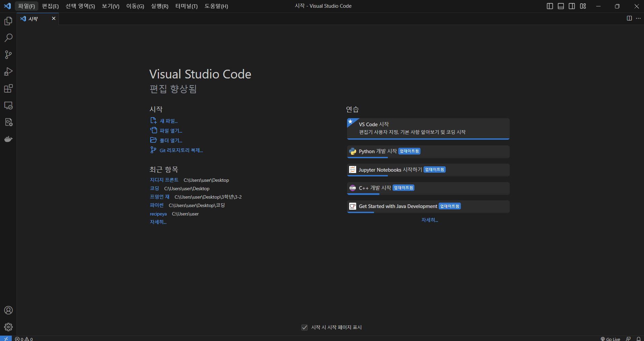Split the editor to the right
644x341 pixels.
(x=629, y=18)
